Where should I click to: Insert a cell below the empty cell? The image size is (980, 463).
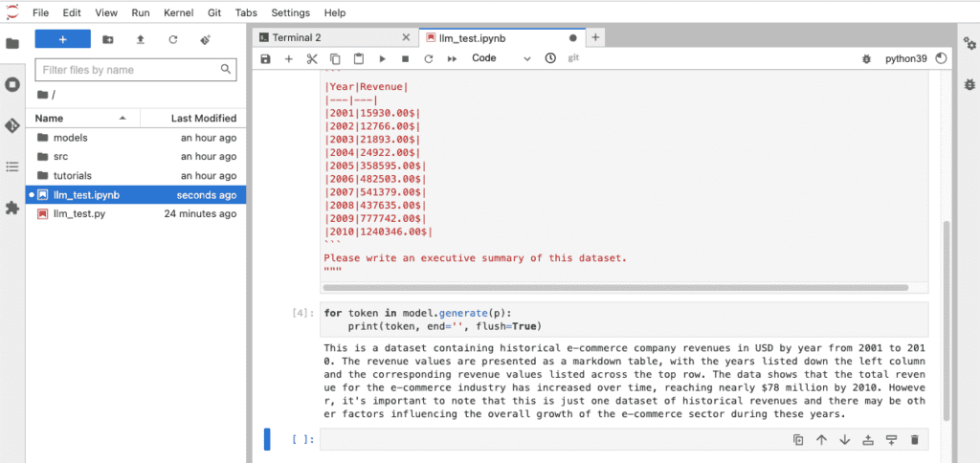tap(892, 440)
